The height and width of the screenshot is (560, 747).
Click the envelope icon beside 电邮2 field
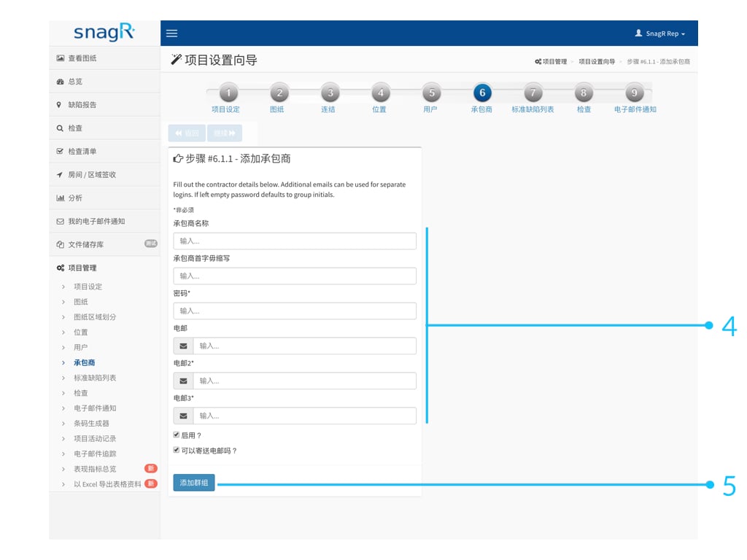(x=183, y=381)
